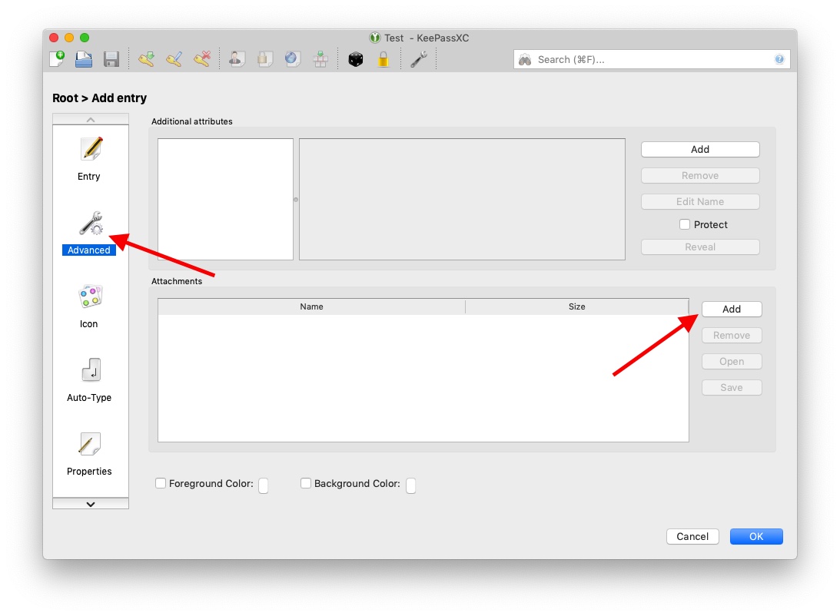Select the add new entry key icon
The height and width of the screenshot is (616, 840).
coord(146,58)
